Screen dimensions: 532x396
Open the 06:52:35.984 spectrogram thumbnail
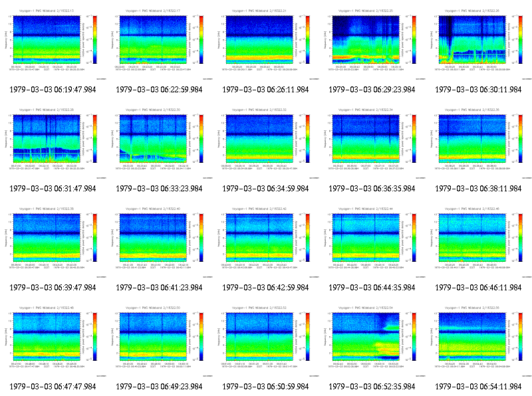(x=372, y=341)
